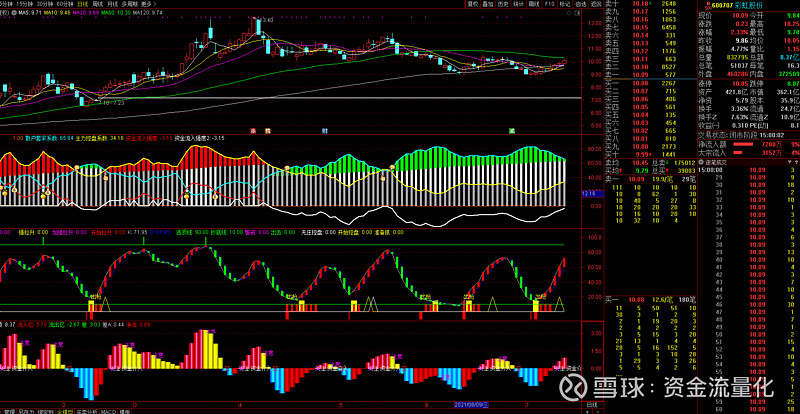Click the stock name 彩虹股份

click(750, 5)
